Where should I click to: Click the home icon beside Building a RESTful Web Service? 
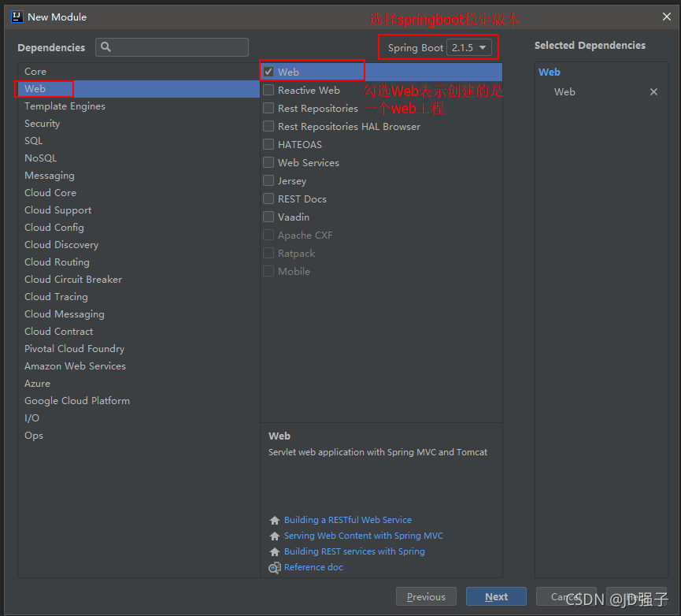274,521
